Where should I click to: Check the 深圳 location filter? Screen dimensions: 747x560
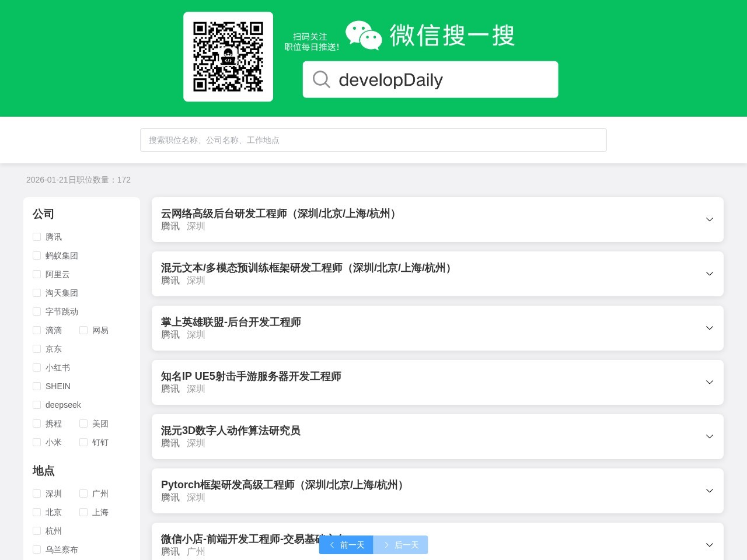[x=37, y=494]
